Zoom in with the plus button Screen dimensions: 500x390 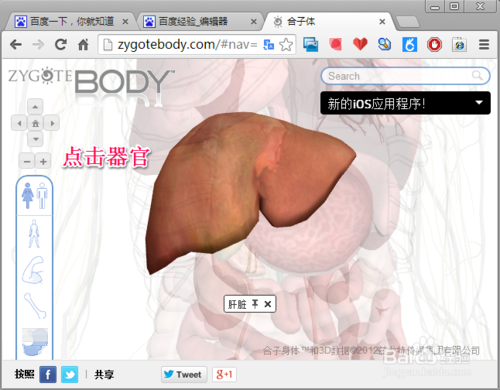coord(43,162)
